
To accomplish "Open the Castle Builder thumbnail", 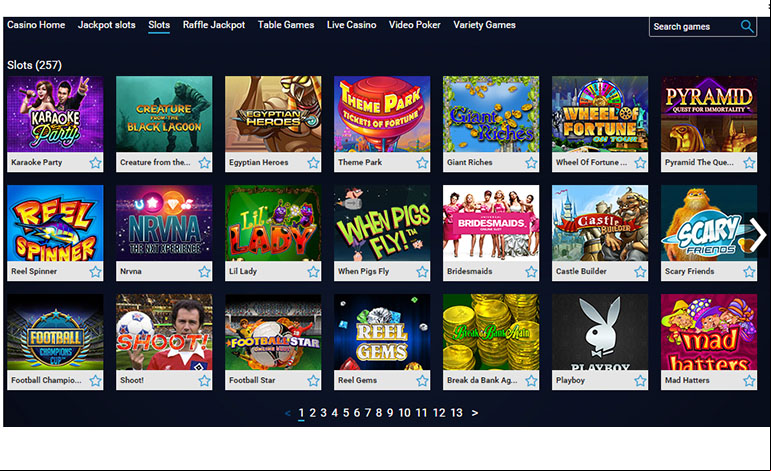I will [x=600, y=223].
